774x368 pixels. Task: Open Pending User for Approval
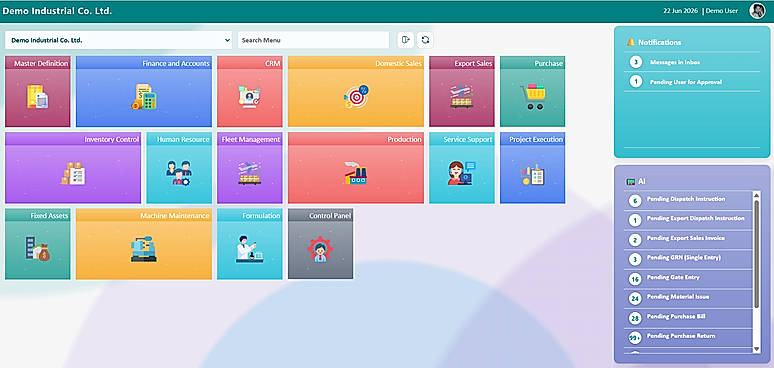[692, 81]
